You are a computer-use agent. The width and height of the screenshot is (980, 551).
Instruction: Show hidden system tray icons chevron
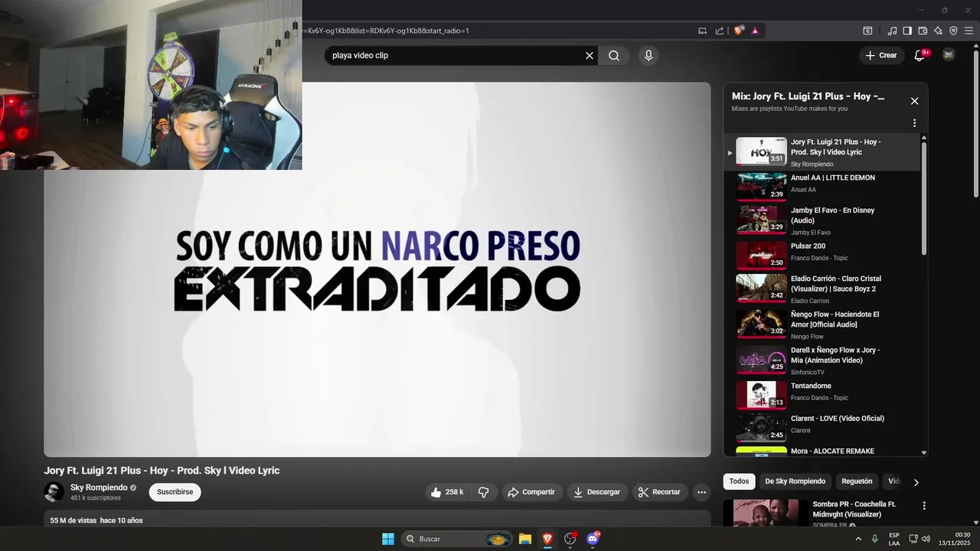(858, 539)
